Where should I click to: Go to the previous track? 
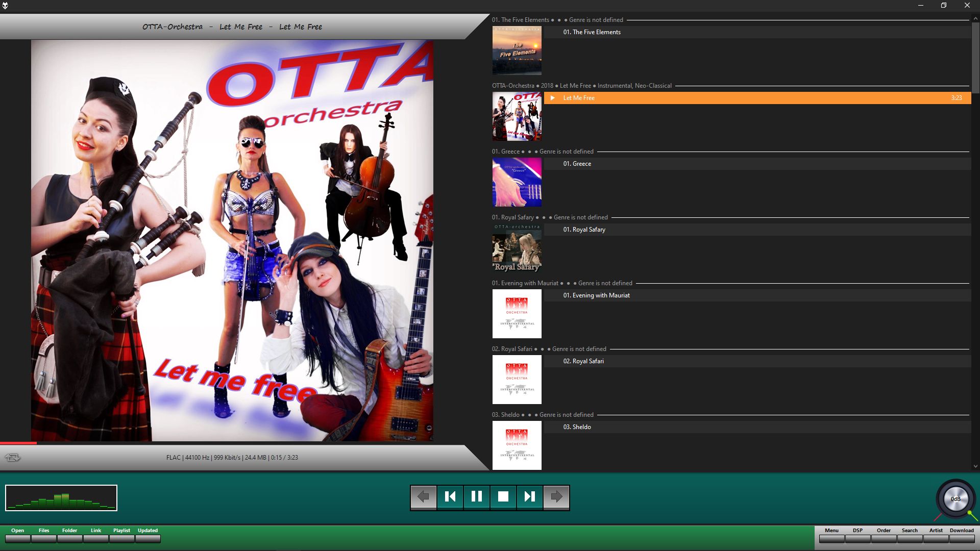tap(450, 496)
